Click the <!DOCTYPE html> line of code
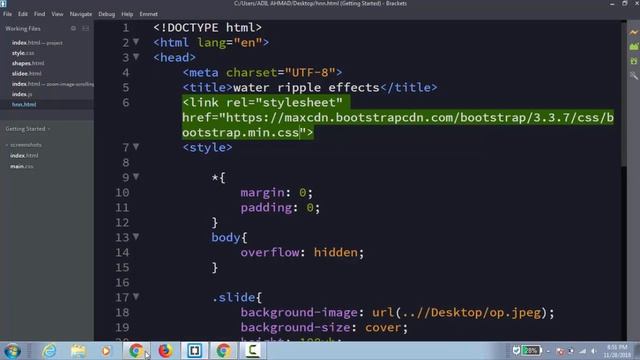640x360 pixels. (207, 27)
